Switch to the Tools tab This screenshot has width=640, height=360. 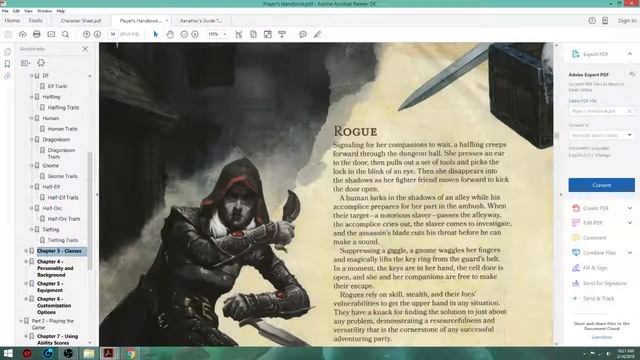click(36, 20)
